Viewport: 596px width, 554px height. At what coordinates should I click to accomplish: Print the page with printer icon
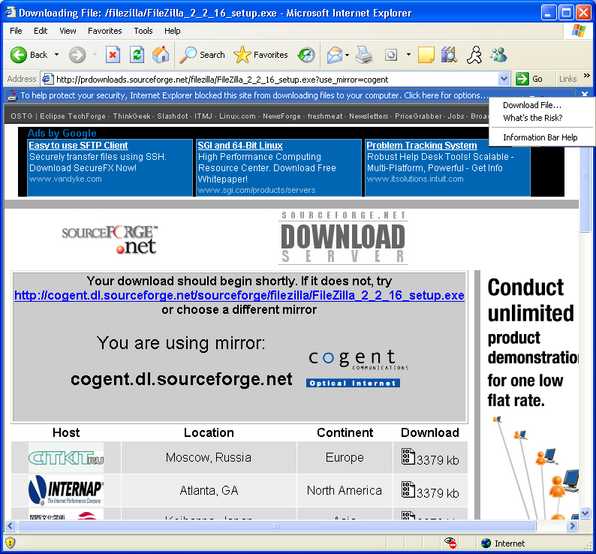click(364, 55)
